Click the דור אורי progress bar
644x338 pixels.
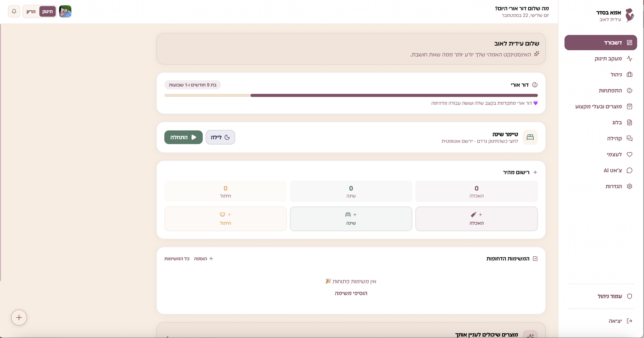click(351, 95)
